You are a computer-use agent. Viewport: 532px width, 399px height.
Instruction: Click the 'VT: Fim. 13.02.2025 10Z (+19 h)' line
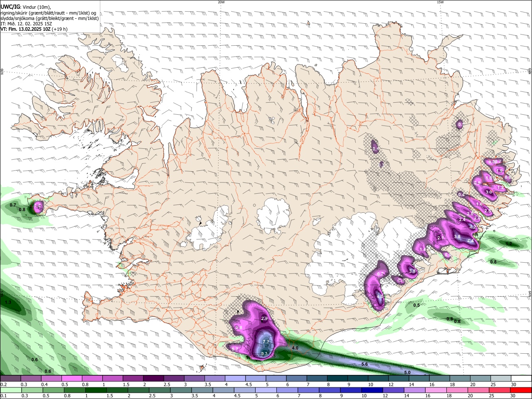click(34, 29)
